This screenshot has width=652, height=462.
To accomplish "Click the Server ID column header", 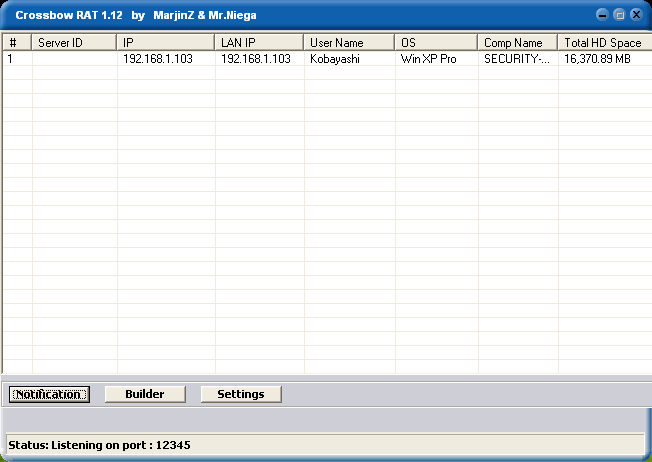I will [x=74, y=43].
